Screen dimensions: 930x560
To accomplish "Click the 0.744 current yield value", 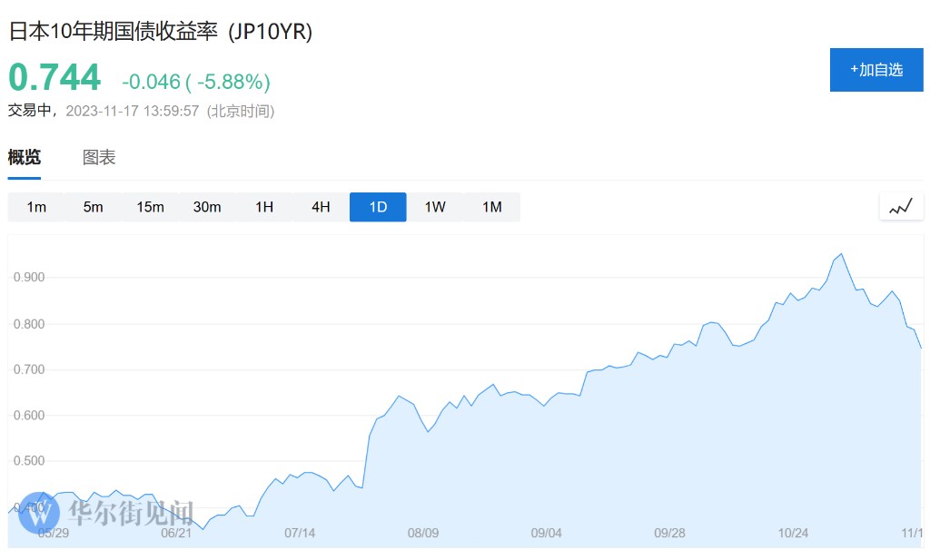I will [x=54, y=78].
